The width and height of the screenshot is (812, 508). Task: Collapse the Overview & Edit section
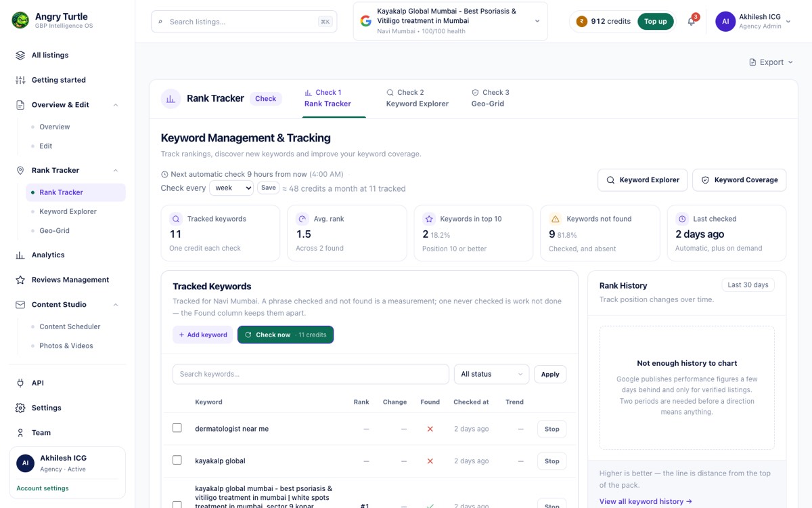tap(116, 105)
